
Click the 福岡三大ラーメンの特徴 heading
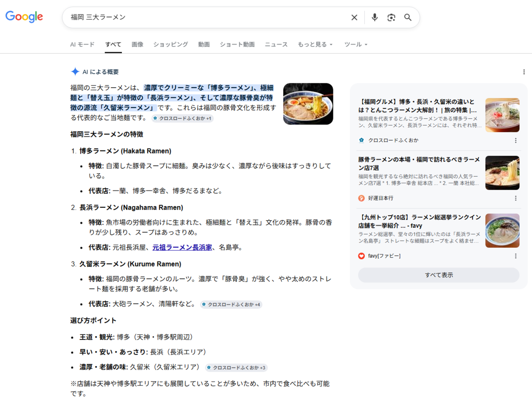click(107, 134)
